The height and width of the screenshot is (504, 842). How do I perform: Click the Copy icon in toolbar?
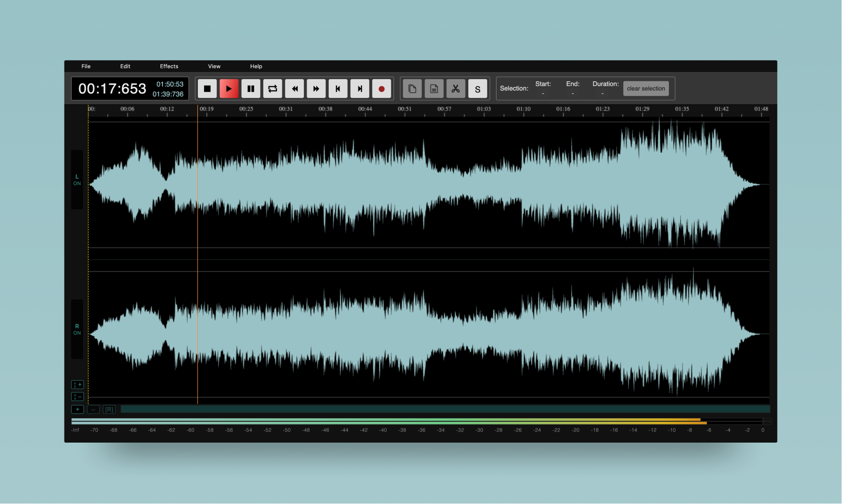click(412, 89)
